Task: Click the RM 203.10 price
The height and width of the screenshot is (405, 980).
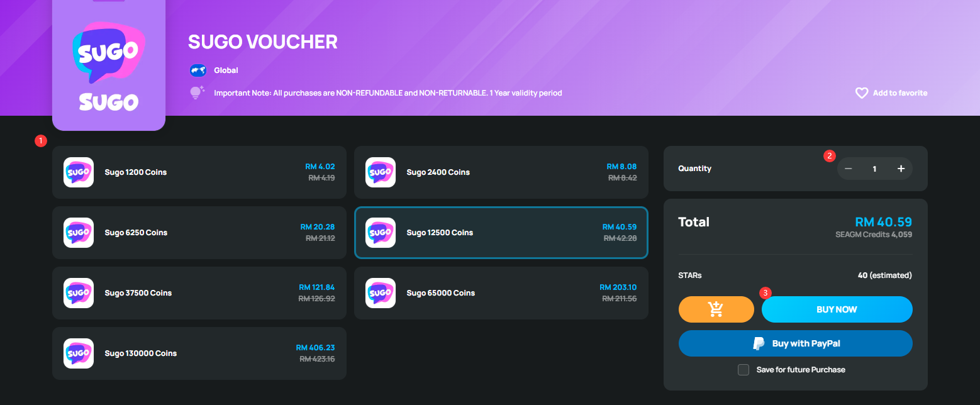Action: (618, 287)
